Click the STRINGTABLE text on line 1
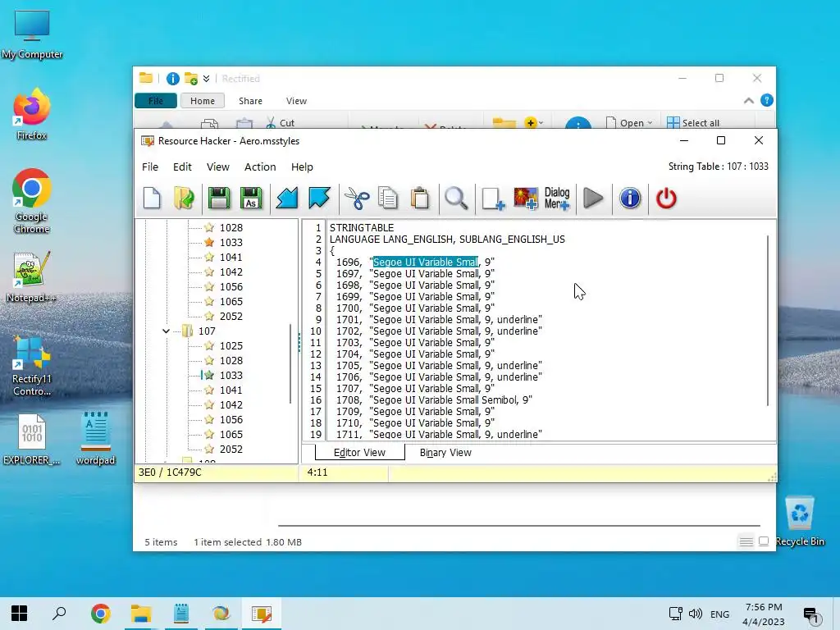 click(x=362, y=228)
